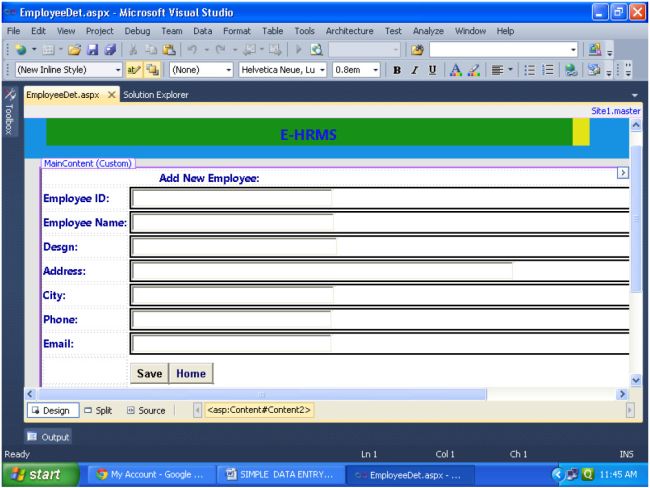Click the text alignment justify icon

[497, 70]
